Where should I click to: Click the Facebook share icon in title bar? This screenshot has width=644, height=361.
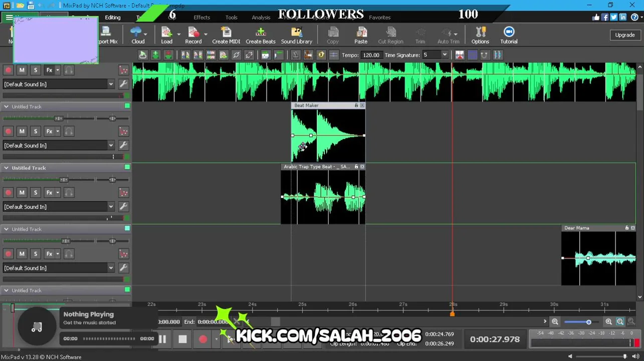[x=604, y=17]
